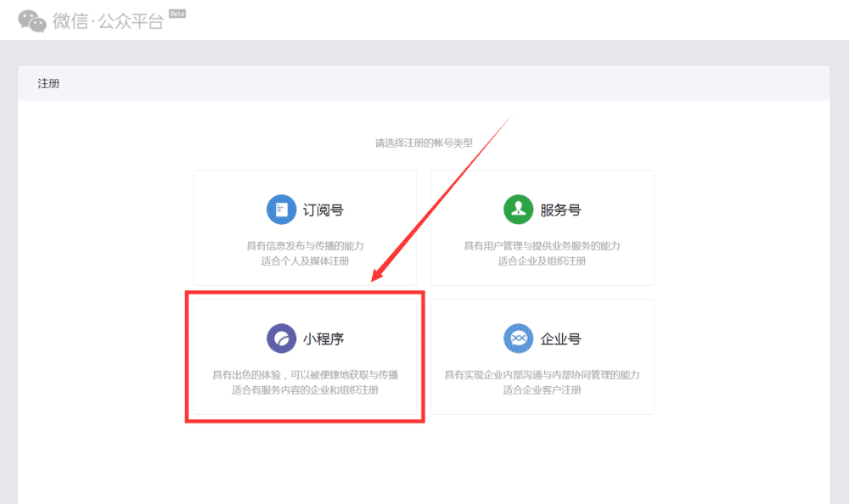Click the 请选择注册的帐号类型 prompt text
Image resolution: width=849 pixels, height=504 pixels.
point(424,143)
